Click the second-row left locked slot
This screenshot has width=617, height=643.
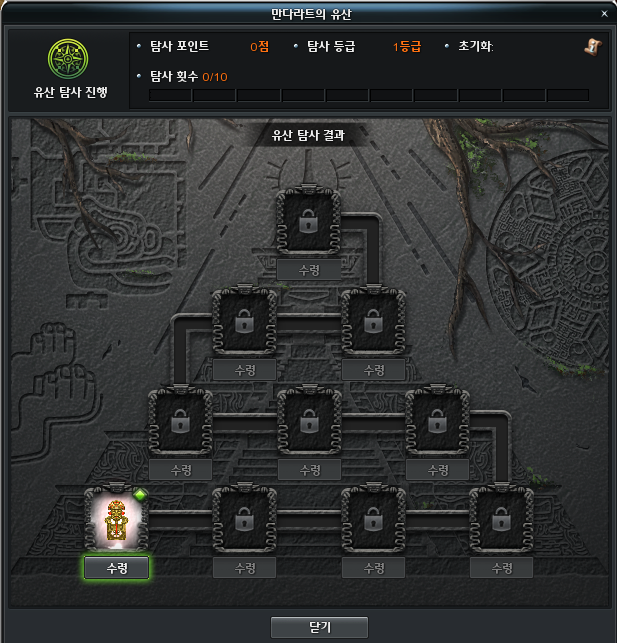tap(244, 322)
